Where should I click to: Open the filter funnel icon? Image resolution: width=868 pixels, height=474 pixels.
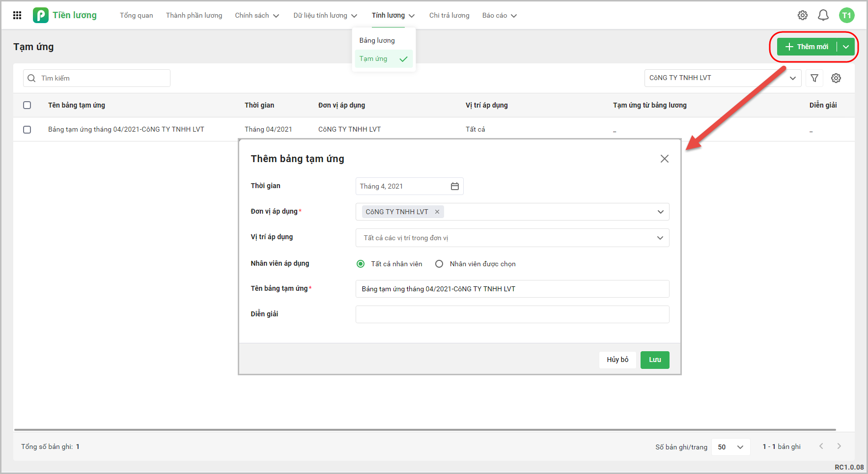coord(814,78)
